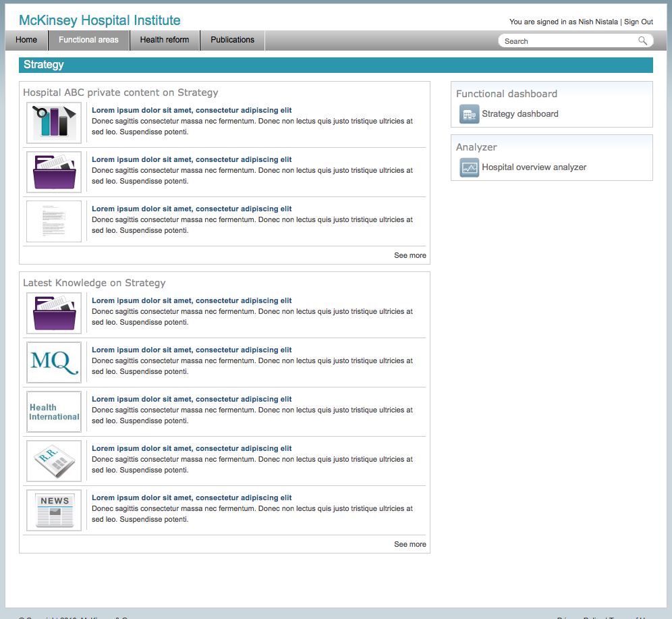Switch to the Publications tab

point(232,40)
